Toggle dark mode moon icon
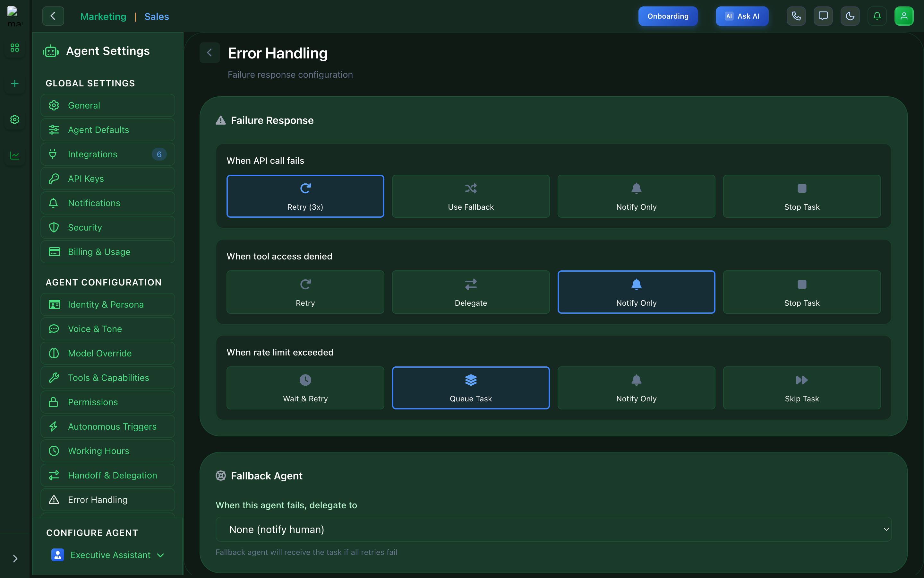This screenshot has height=578, width=924. (x=850, y=16)
